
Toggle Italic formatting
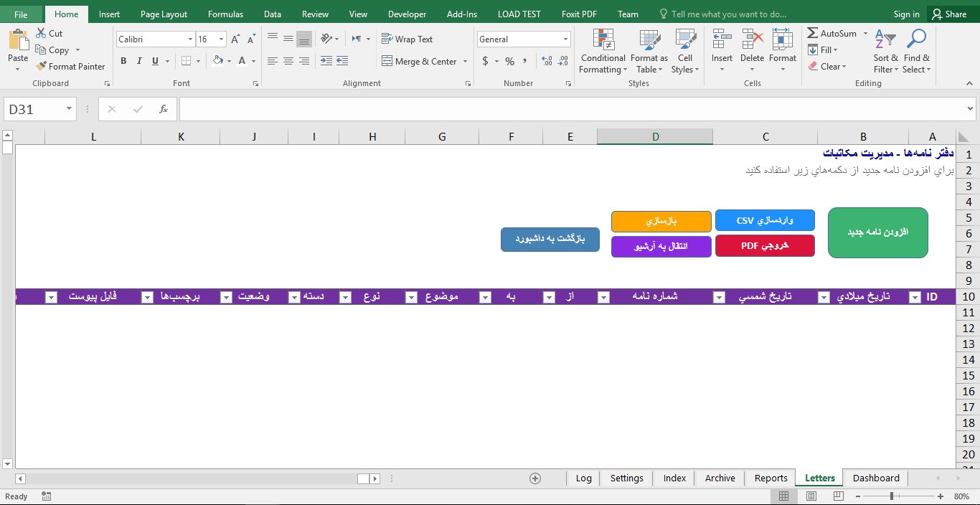[x=139, y=61]
